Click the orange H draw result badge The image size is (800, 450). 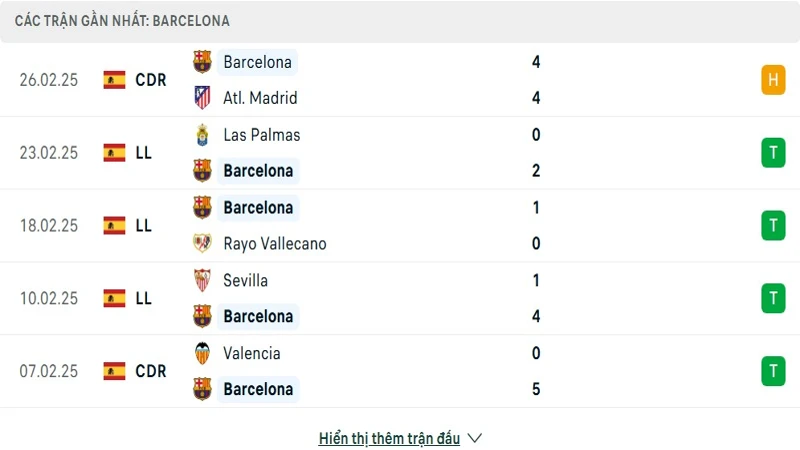(x=772, y=80)
